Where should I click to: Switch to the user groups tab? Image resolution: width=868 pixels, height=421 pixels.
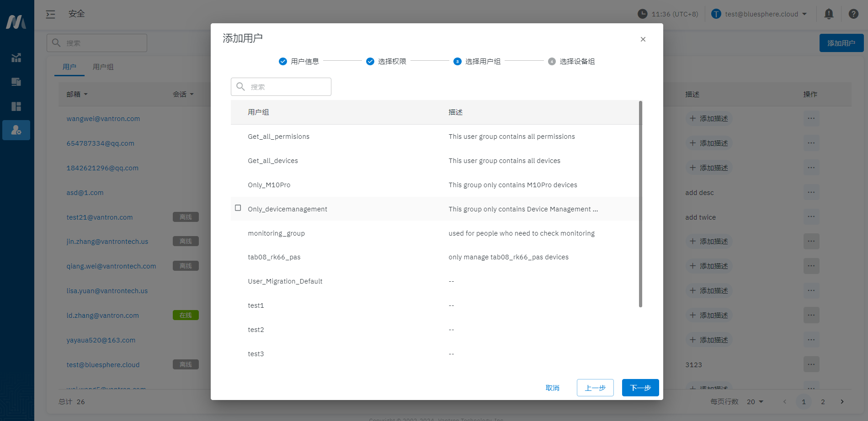click(x=103, y=67)
